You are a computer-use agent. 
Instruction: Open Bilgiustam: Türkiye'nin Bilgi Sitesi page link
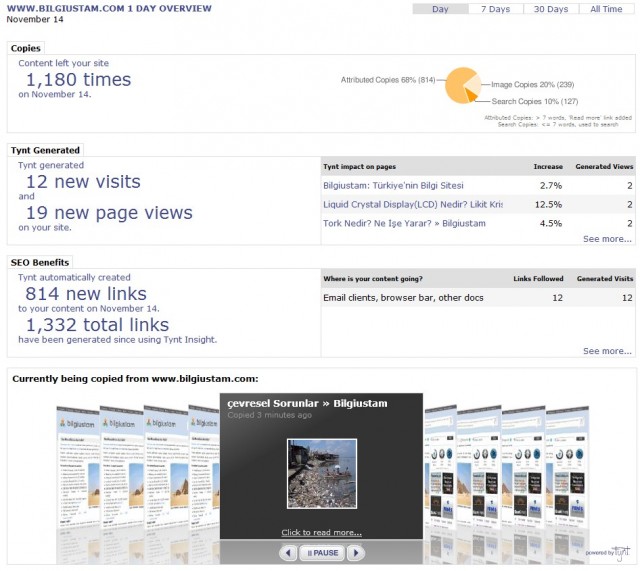(393, 185)
